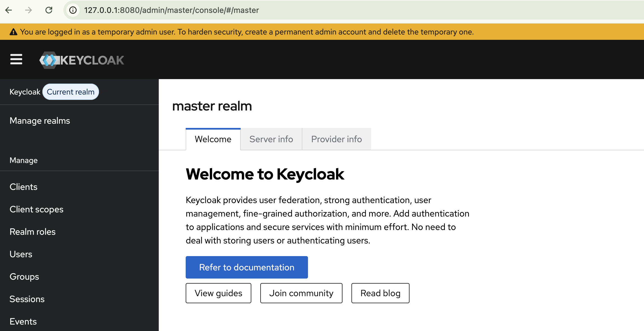Click site info icon in address bar
Viewport: 644px width, 331px height.
point(73,10)
